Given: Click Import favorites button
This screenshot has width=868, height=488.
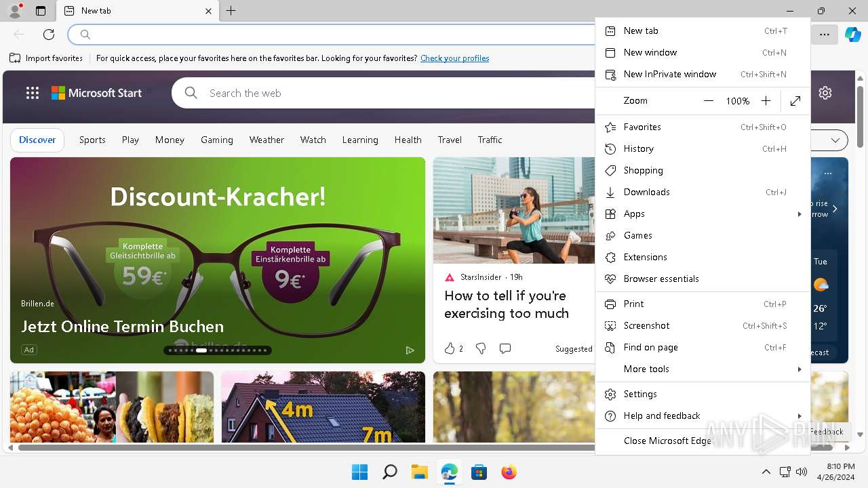Looking at the screenshot, I should pos(46,58).
